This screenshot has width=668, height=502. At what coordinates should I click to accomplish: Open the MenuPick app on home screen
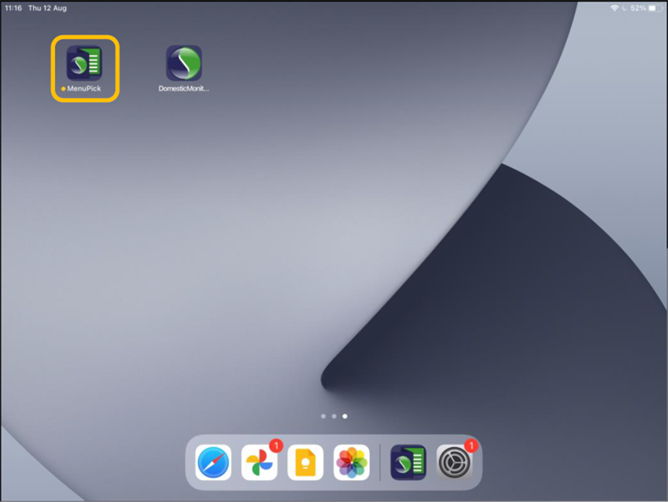coord(84,63)
